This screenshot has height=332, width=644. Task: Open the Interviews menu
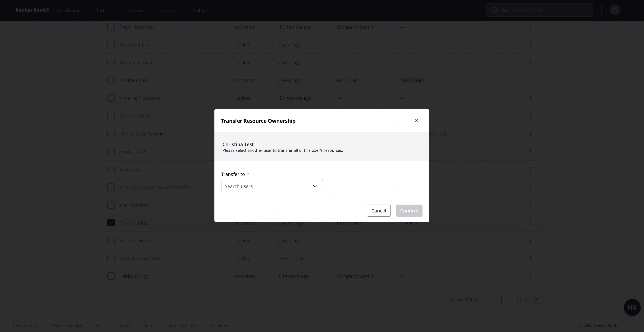pos(133,10)
